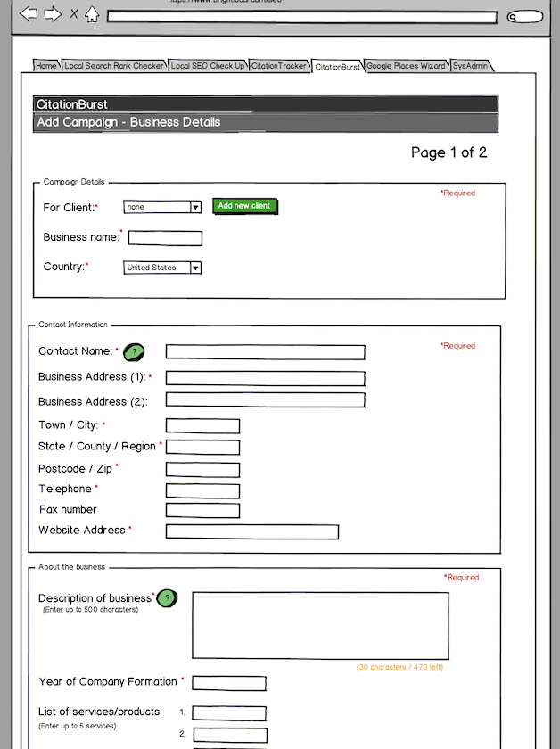Click the browser forward arrow

pyautogui.click(x=53, y=14)
